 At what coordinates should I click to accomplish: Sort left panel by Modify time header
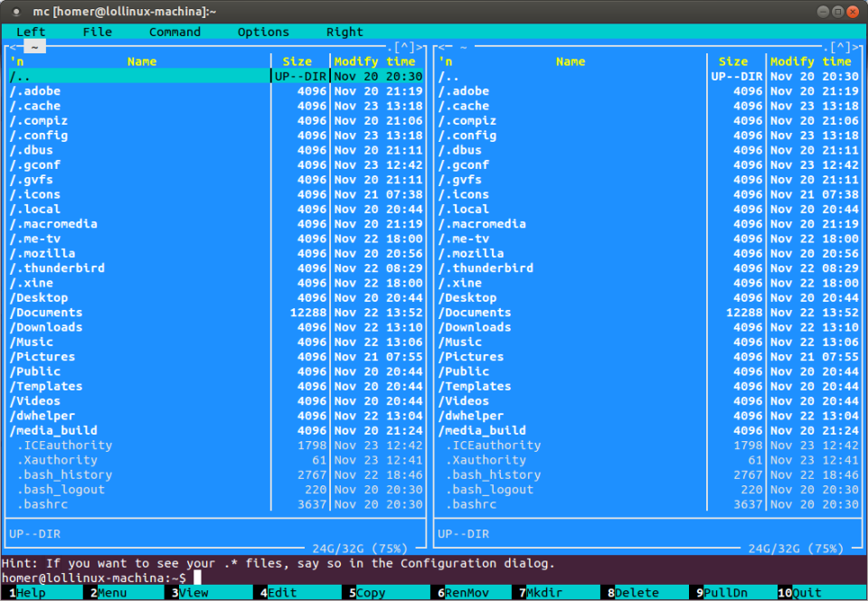pos(374,62)
